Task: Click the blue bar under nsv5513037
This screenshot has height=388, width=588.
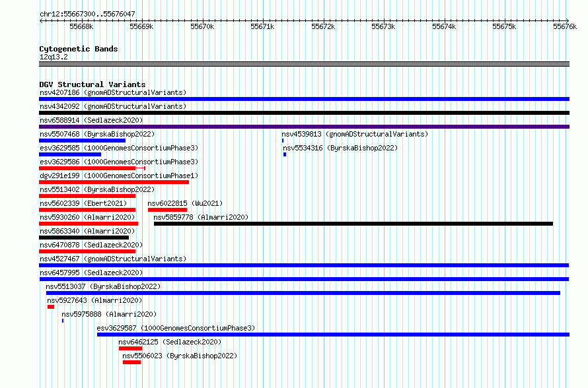Action: [303, 293]
